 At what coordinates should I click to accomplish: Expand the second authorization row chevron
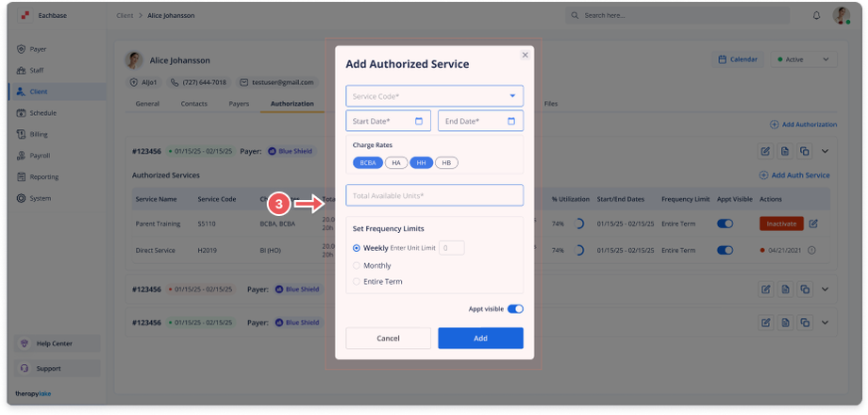point(826,289)
